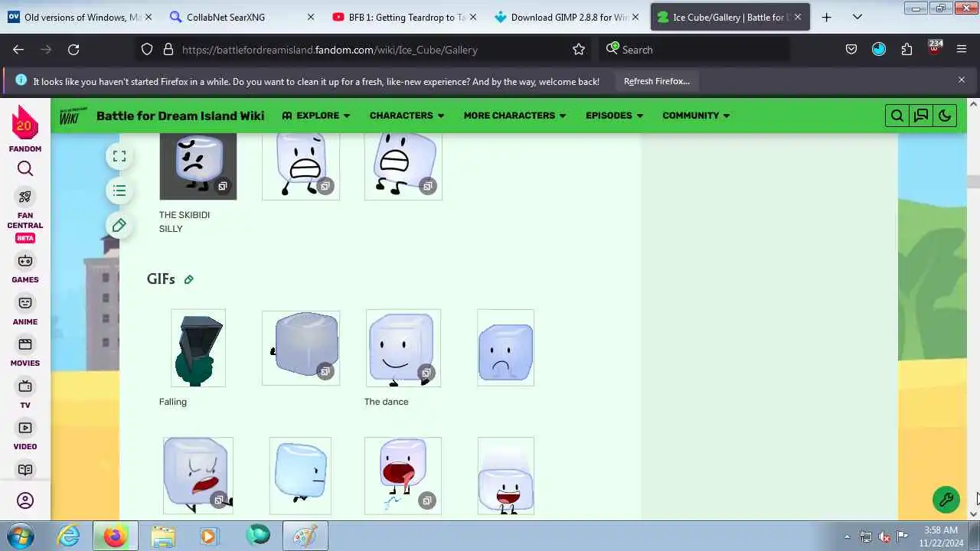Open a new tab with the plus button
980x551 pixels.
pos(826,17)
